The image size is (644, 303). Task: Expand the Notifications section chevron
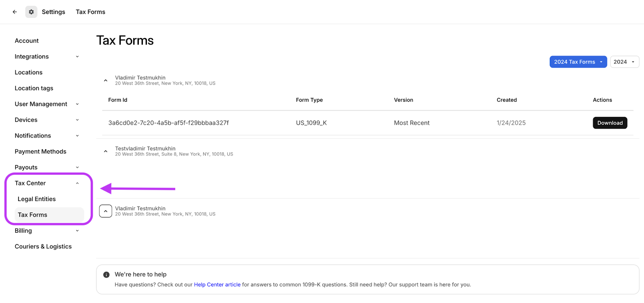77,136
